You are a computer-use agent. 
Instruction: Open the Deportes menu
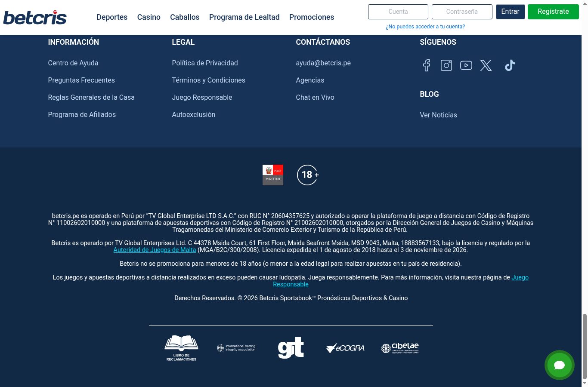112,17
